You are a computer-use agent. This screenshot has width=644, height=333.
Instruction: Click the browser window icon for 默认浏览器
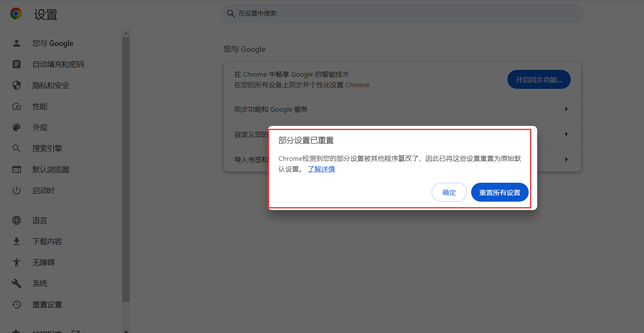tap(16, 169)
